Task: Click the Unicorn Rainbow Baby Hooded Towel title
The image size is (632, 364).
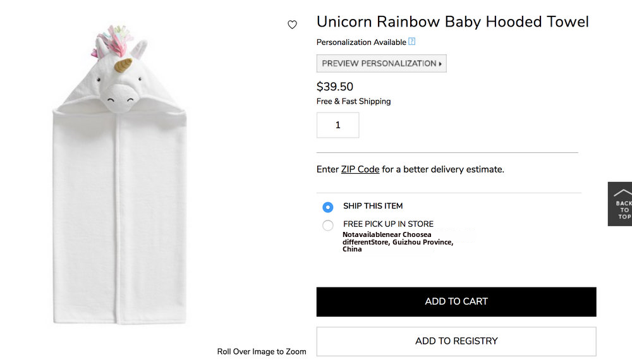Action: coord(453,21)
